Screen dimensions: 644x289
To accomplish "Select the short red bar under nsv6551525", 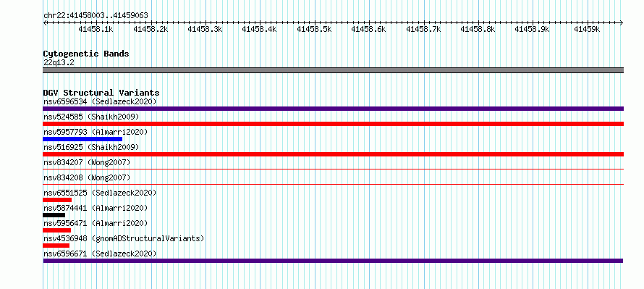I will pos(57,200).
